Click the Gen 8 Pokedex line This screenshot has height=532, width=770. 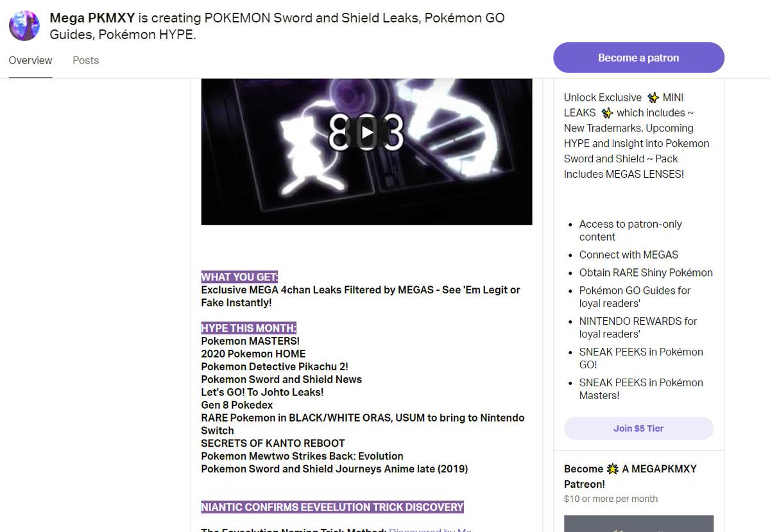pos(237,405)
